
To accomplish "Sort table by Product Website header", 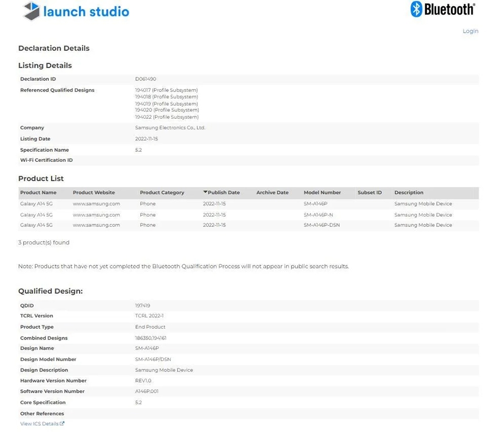I will click(94, 192).
